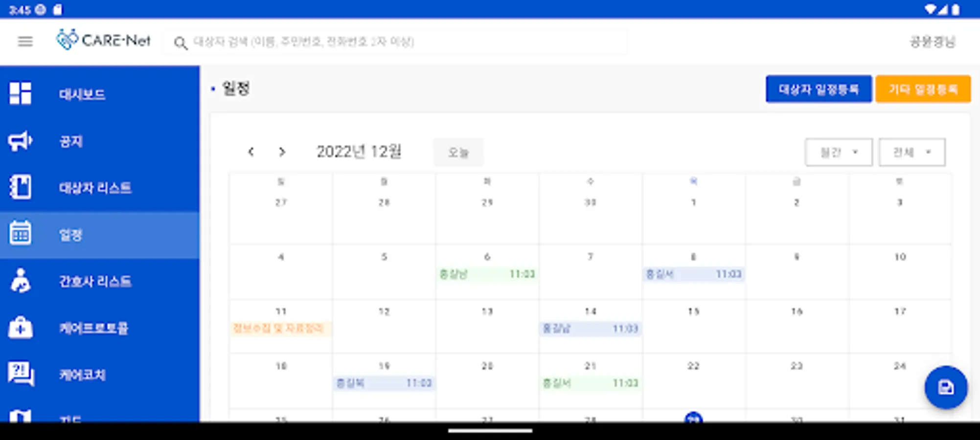Open the blue 11:03 event on the 8th
The image size is (980, 440).
point(694,274)
